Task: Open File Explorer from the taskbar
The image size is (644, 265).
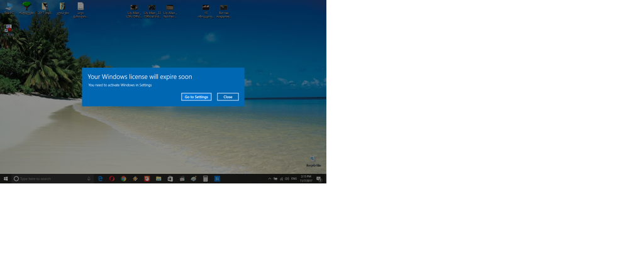Action: click(158, 179)
